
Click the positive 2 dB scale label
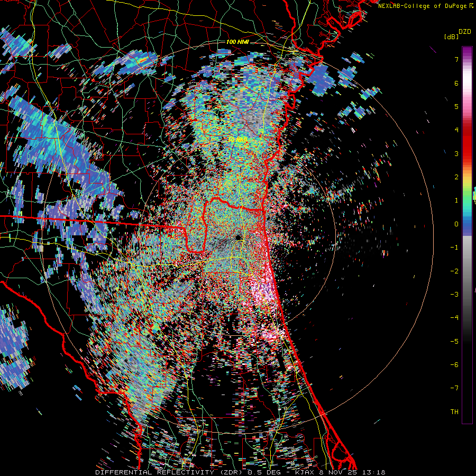456,177
